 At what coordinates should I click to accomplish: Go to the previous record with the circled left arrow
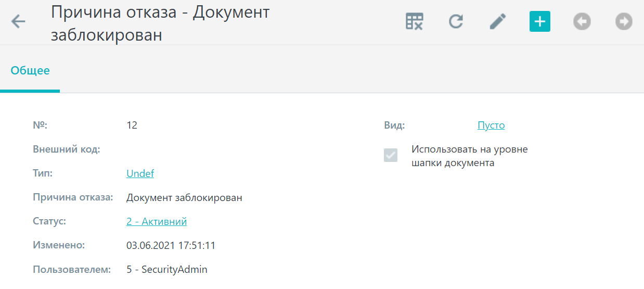[582, 21]
